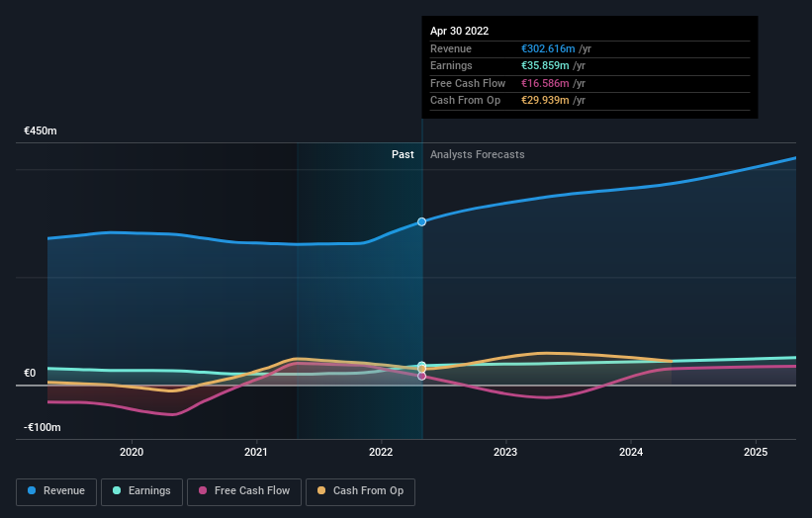Click the 2021 x-axis label
812x518 pixels.
click(256, 452)
